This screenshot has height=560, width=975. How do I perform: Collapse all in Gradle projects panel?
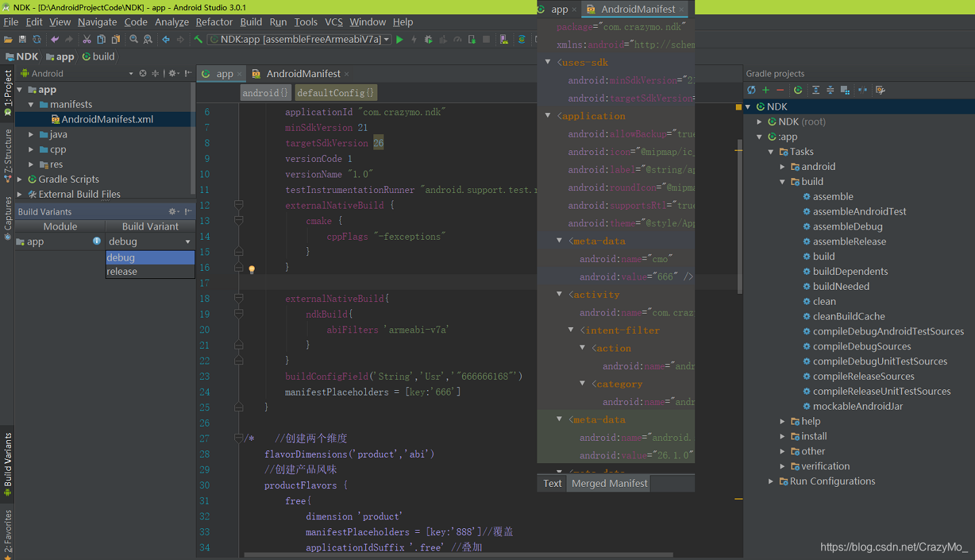[830, 89]
